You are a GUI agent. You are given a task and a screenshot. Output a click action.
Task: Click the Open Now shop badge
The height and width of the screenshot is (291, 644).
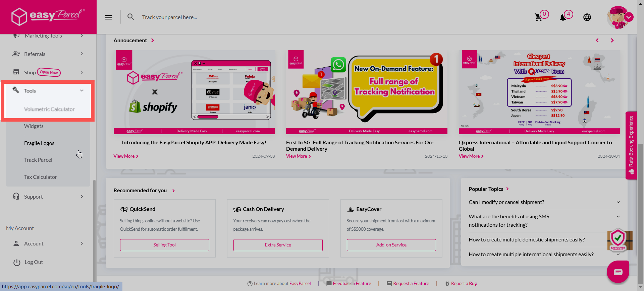click(49, 72)
